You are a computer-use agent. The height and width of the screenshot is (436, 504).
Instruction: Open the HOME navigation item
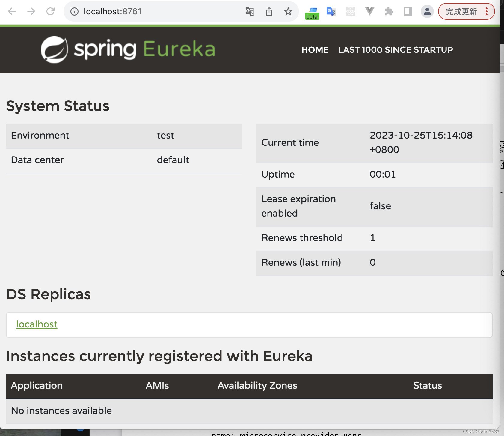pos(315,50)
